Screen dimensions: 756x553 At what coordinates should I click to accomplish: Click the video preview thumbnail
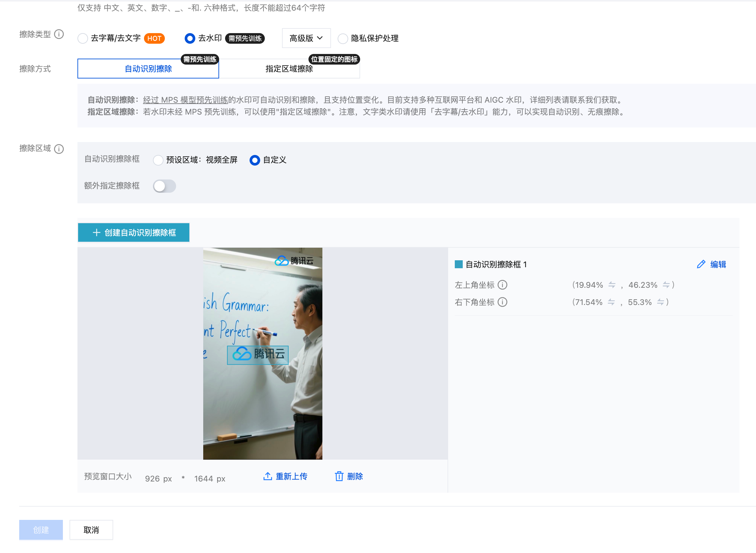point(262,354)
